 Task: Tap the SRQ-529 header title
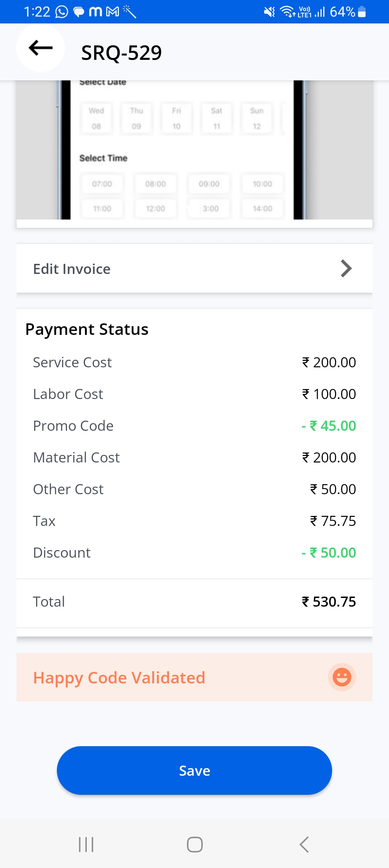click(x=121, y=53)
